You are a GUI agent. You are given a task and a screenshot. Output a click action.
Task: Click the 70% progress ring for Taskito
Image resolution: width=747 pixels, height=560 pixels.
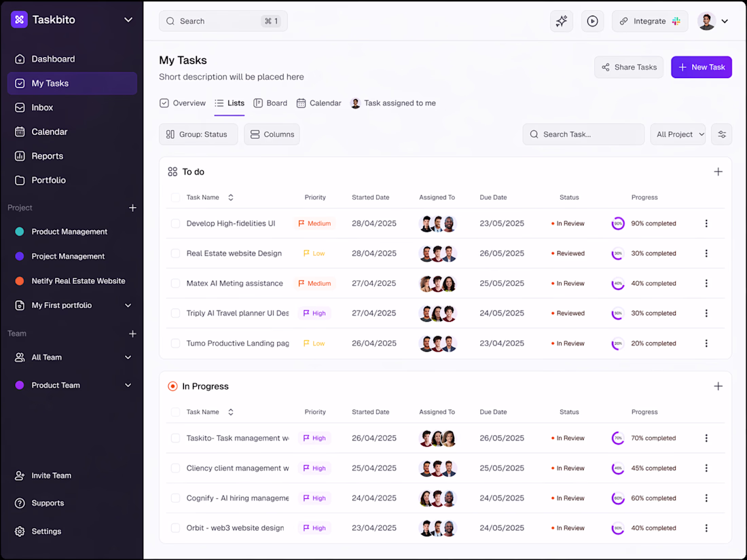coord(618,438)
